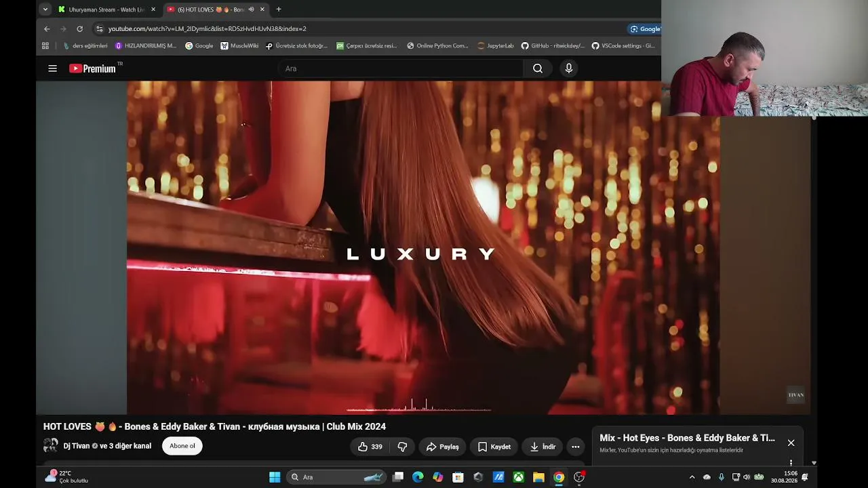Viewport: 868px width, 488px height.
Task: Close the Uhuryaman Stream tab
Action: 153,9
